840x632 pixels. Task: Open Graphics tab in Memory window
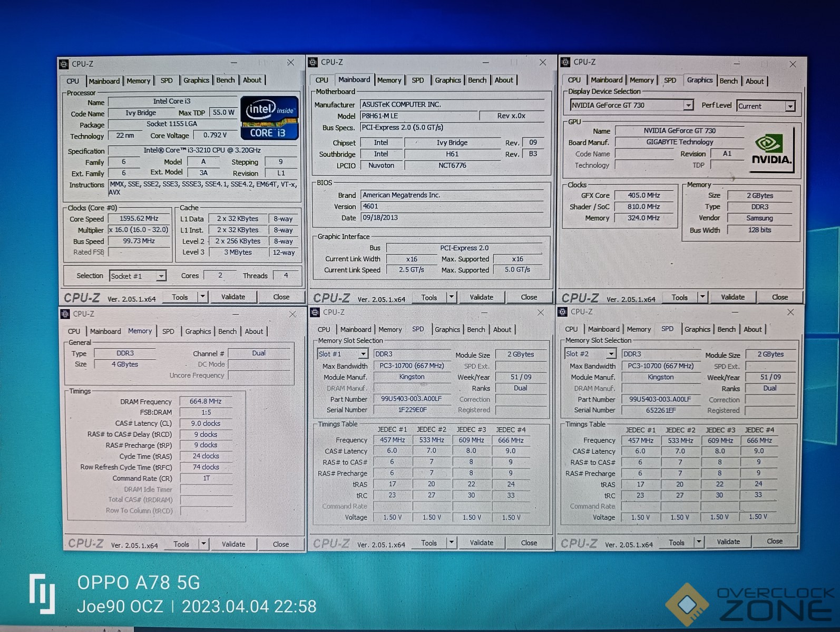pyautogui.click(x=198, y=331)
